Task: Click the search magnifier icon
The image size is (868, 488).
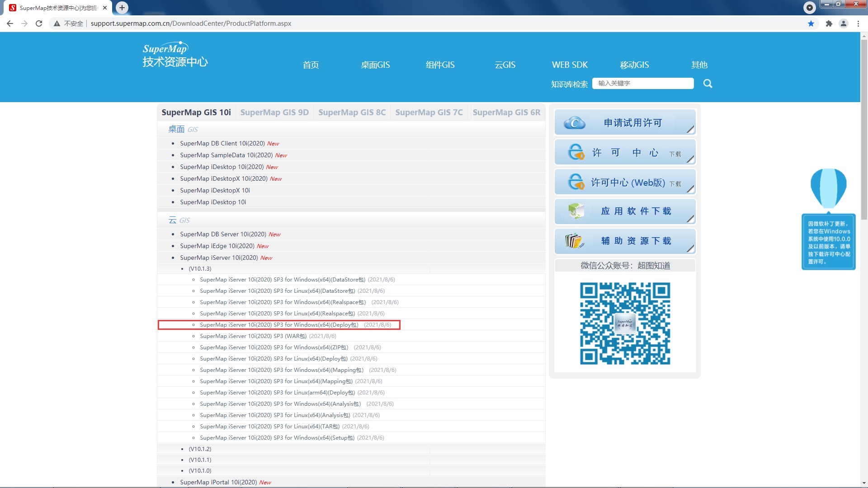Action: coord(708,84)
